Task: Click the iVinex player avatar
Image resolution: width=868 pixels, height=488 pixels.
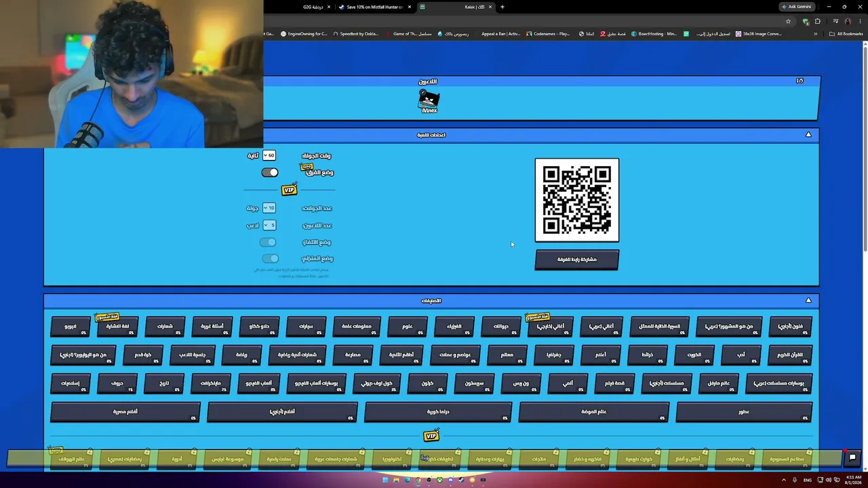Action: click(429, 100)
